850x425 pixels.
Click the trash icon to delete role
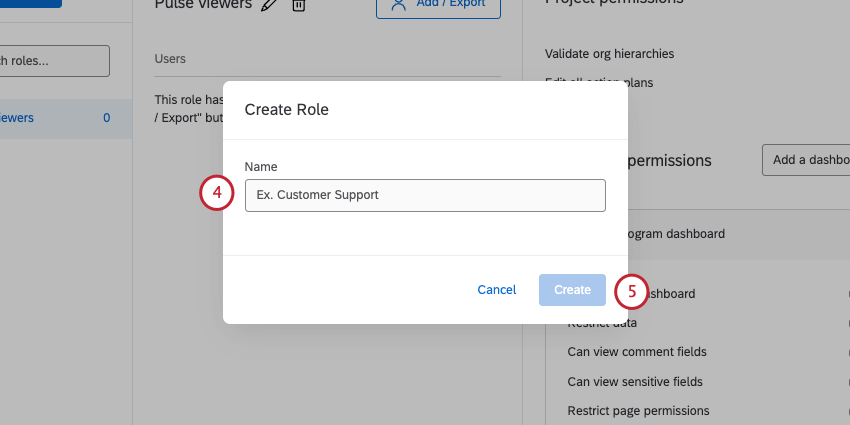298,5
